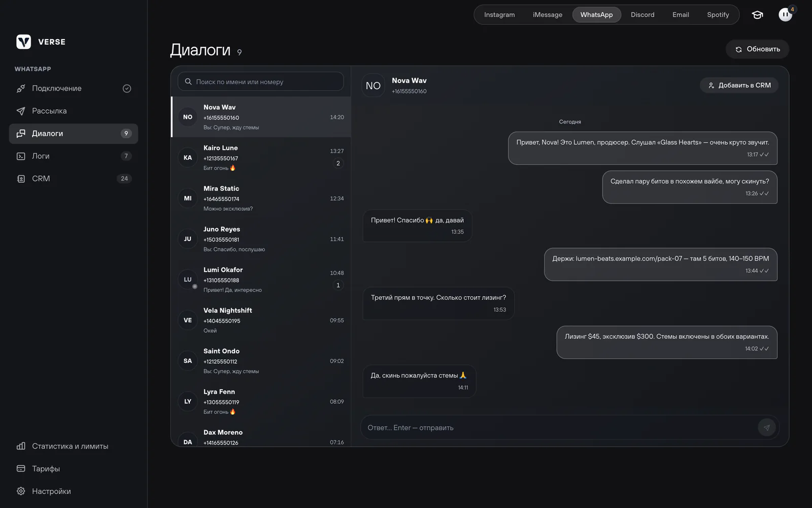Open the Spotify channel tab

point(718,15)
